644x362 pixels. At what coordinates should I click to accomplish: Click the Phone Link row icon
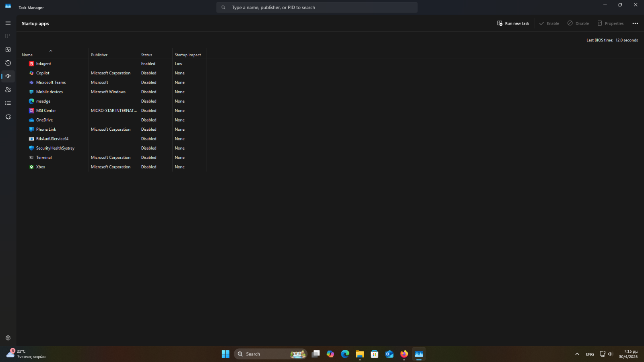(x=31, y=130)
